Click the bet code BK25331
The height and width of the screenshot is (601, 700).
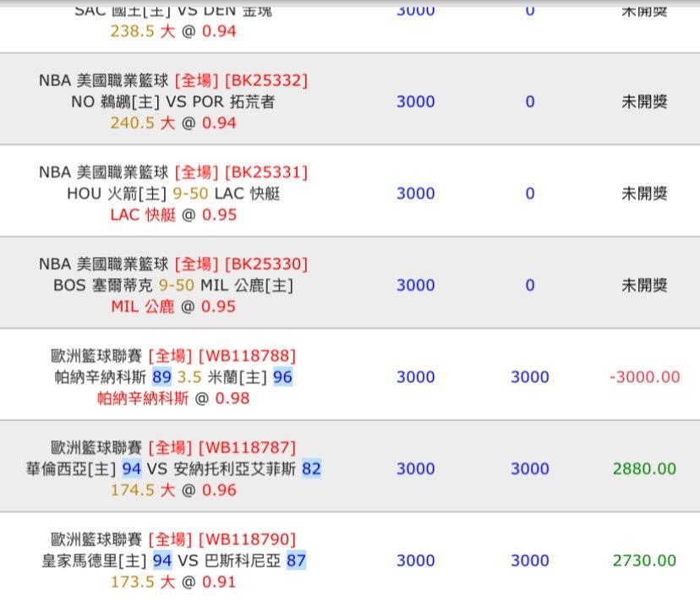pyautogui.click(x=266, y=172)
